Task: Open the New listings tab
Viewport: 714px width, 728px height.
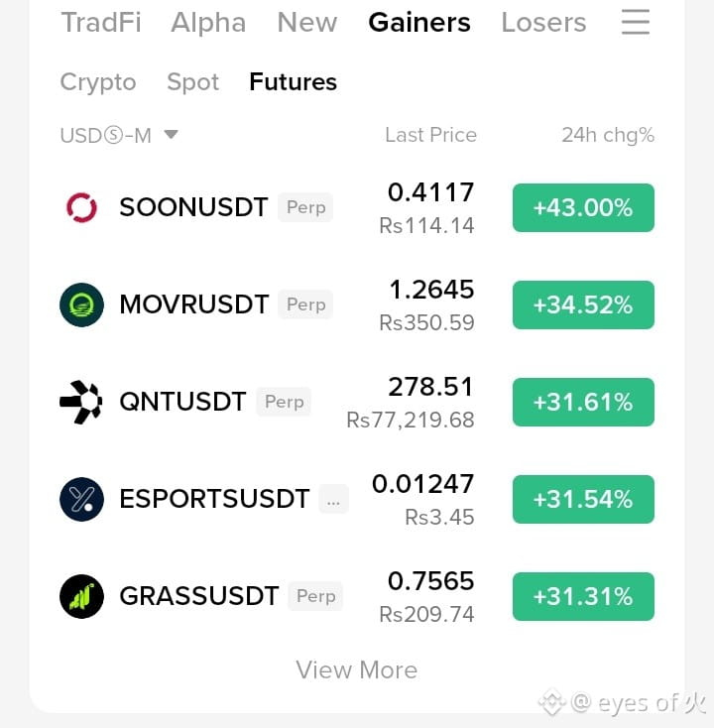Action: (307, 22)
